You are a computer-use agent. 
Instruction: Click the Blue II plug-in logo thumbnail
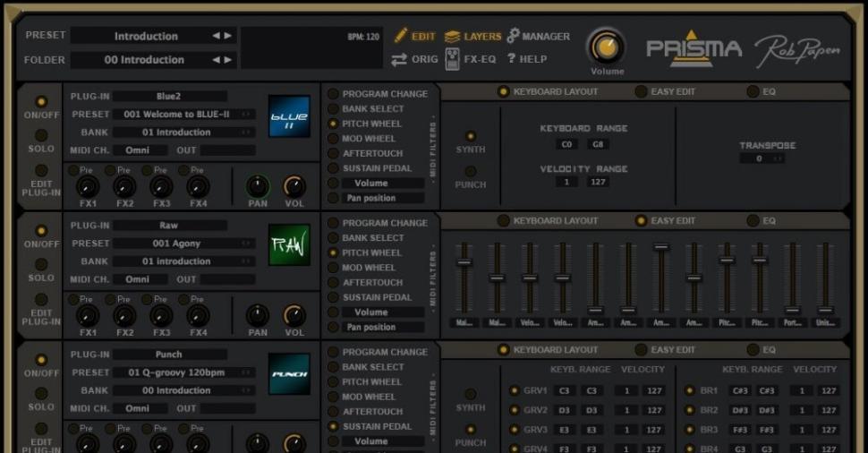coord(289,116)
